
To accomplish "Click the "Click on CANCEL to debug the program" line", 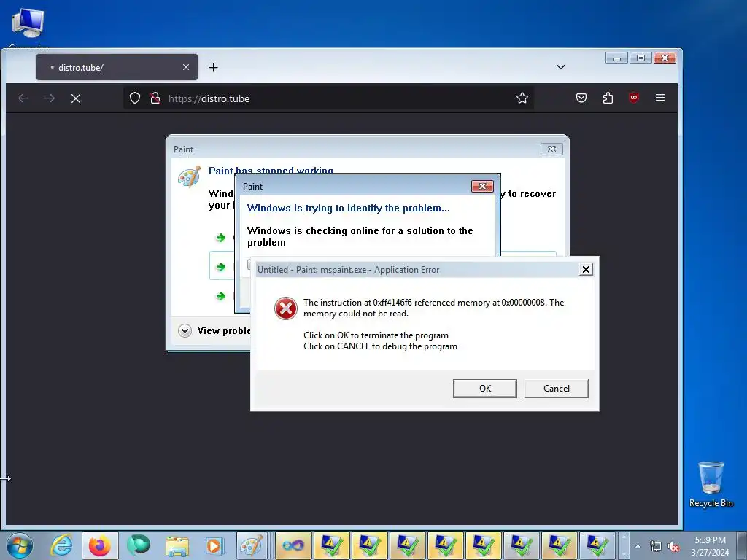I will 380,346.
